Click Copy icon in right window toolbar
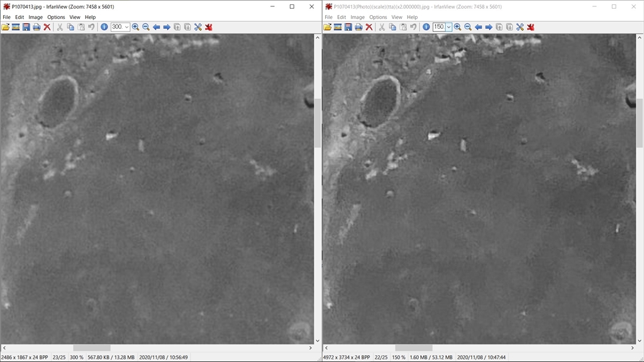Screen dimensions: 644x362 tap(392, 27)
